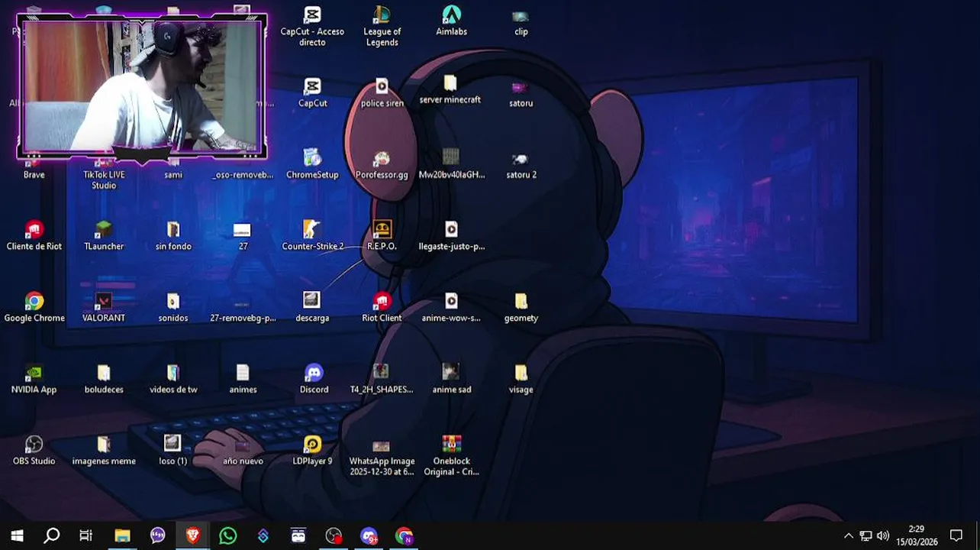Open taskbar Search magnifier
Viewport: 980px width, 550px height.
pos(52,535)
